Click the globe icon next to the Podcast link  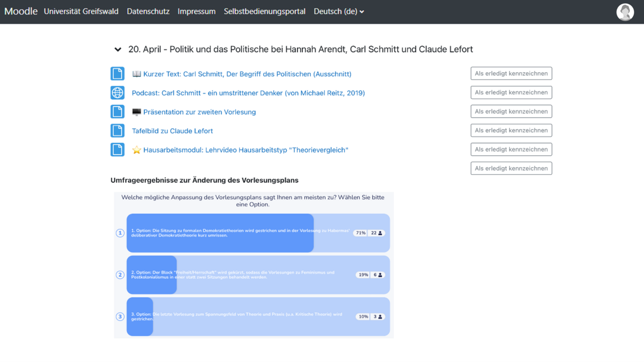(117, 93)
